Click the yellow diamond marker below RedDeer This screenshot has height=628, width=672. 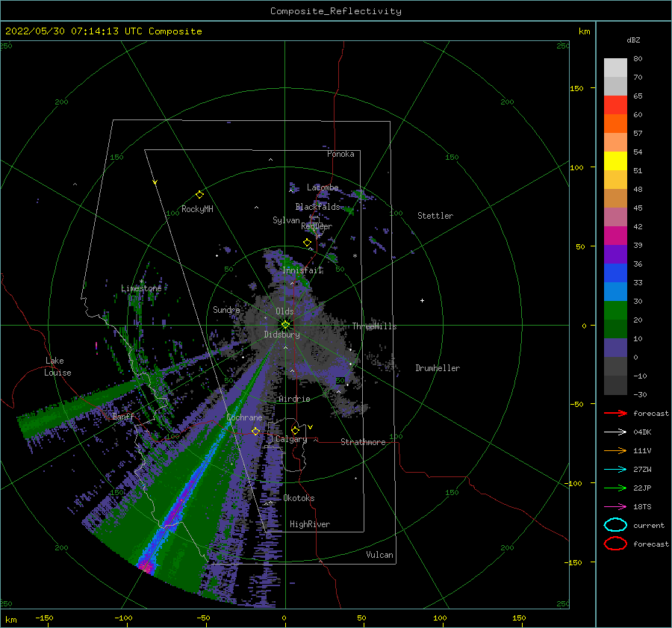(x=307, y=243)
